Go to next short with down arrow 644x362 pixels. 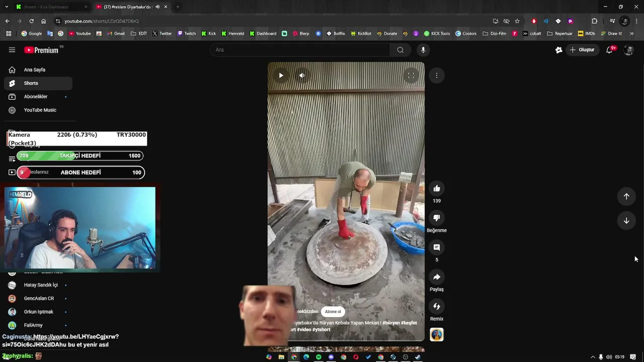click(x=626, y=221)
